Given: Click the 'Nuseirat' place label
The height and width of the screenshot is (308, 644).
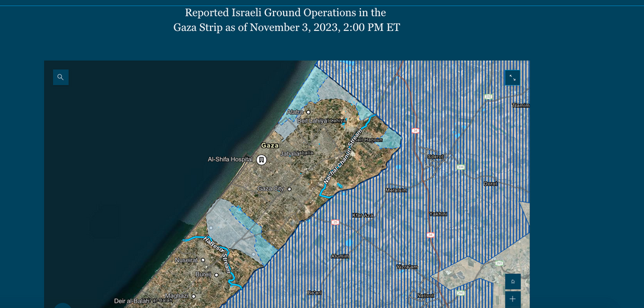Looking at the screenshot, I should [187, 260].
